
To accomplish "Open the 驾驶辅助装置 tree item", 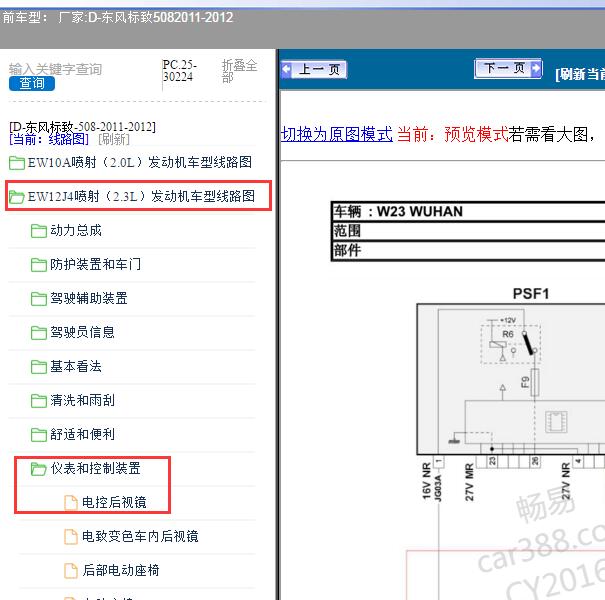I will [89, 298].
